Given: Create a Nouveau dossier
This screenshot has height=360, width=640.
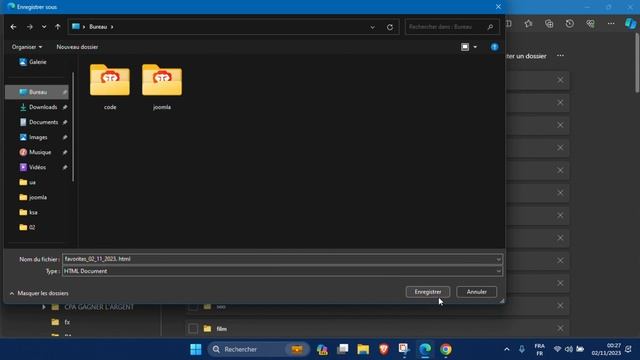Looking at the screenshot, I should [77, 47].
